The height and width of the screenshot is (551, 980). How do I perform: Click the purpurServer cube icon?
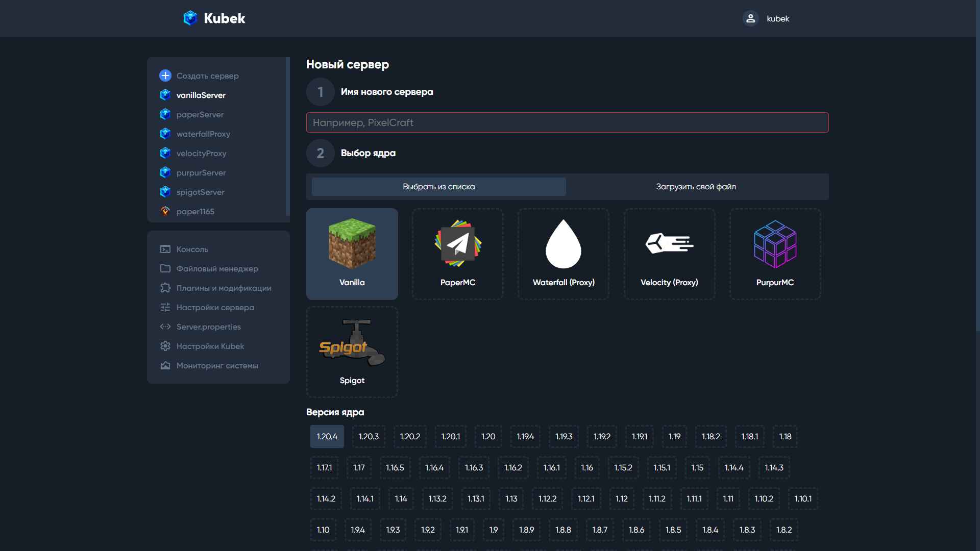(x=165, y=172)
